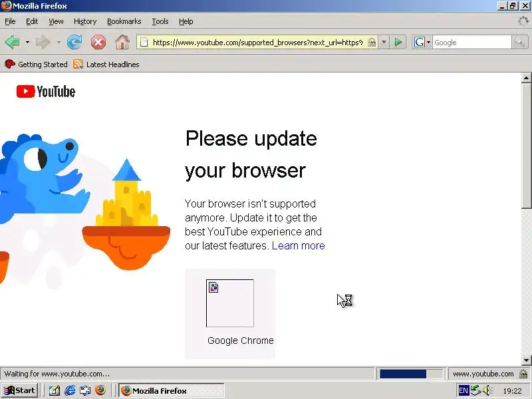Click the quick launch notepad icon
The height and width of the screenshot is (399, 532).
tap(54, 390)
